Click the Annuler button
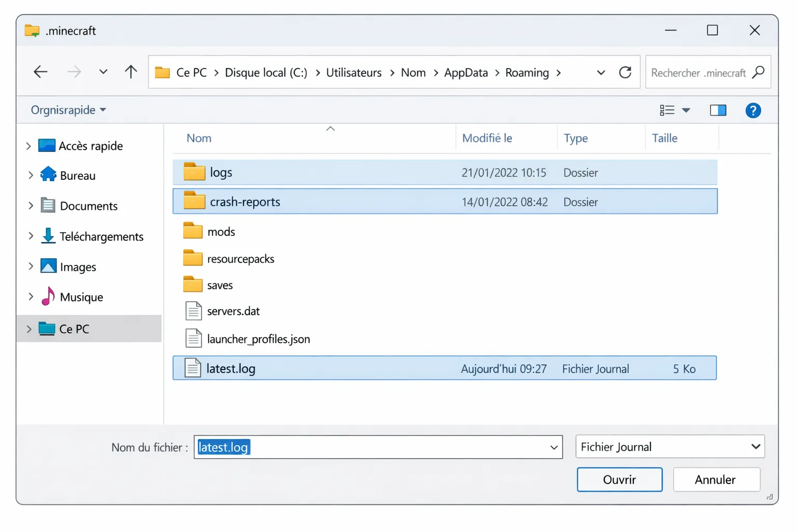 coord(716,479)
